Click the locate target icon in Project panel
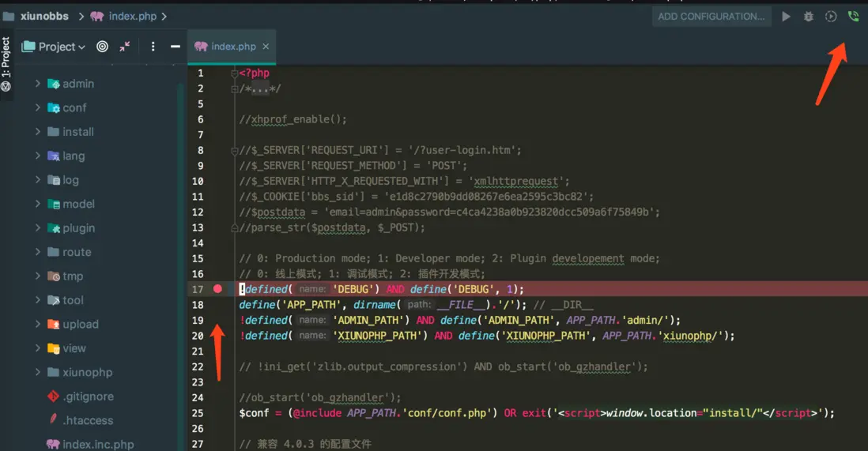The image size is (868, 451). 103,47
